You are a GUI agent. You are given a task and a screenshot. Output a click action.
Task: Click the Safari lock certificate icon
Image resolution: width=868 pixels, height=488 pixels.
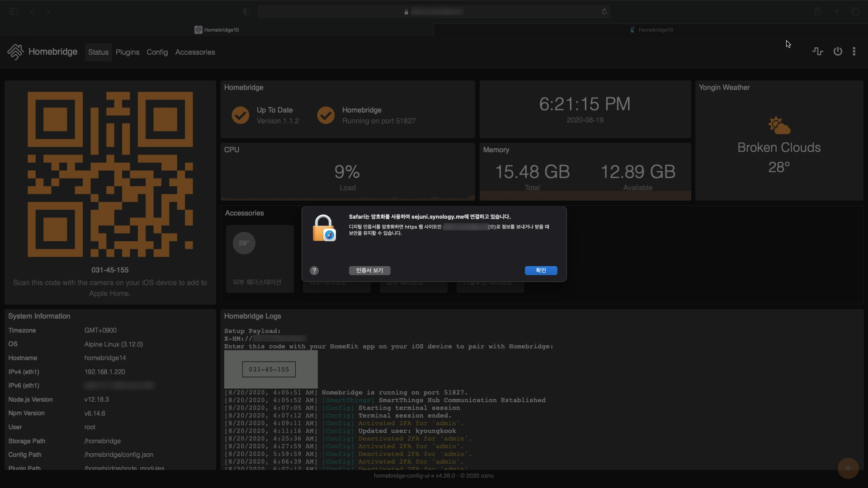(324, 228)
